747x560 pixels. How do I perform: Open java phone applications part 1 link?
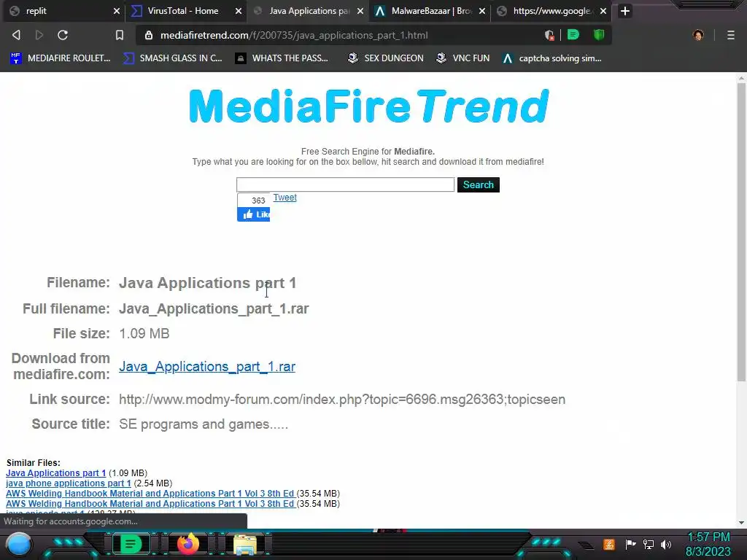coord(68,483)
